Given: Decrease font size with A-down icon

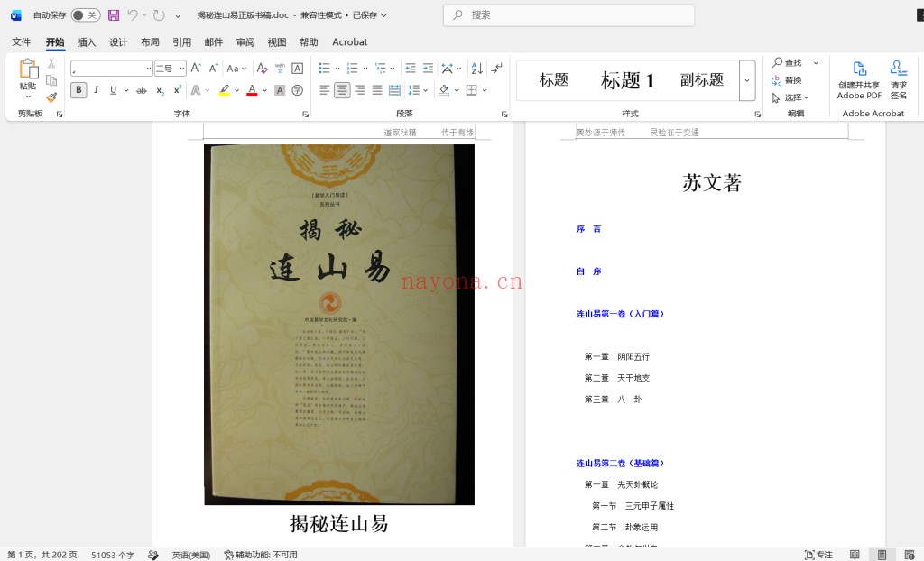Looking at the screenshot, I should point(214,69).
